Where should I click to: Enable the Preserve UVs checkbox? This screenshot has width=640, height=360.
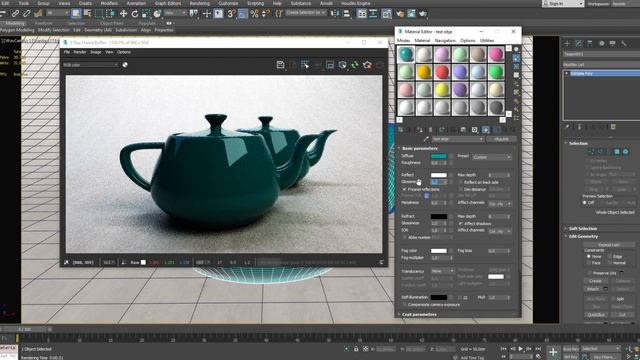pos(589,273)
